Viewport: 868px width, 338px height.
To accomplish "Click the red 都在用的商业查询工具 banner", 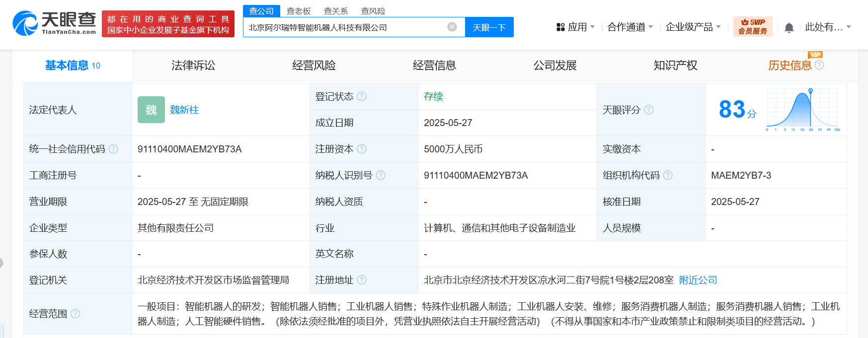I will coord(168,24).
